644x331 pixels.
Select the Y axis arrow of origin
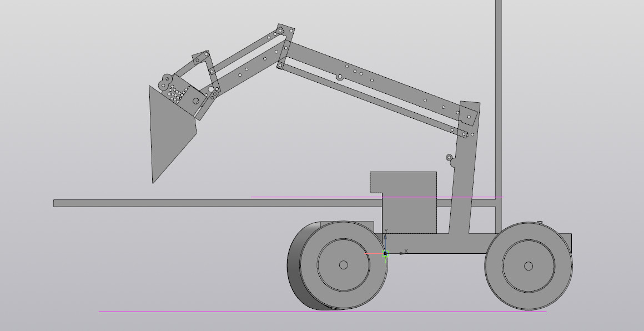(x=386, y=232)
